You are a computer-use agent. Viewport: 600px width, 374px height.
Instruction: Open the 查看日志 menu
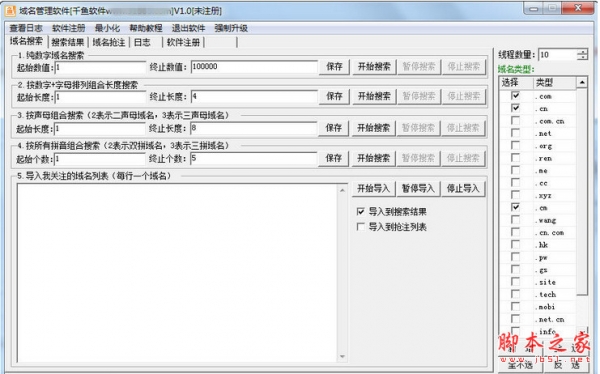point(26,28)
